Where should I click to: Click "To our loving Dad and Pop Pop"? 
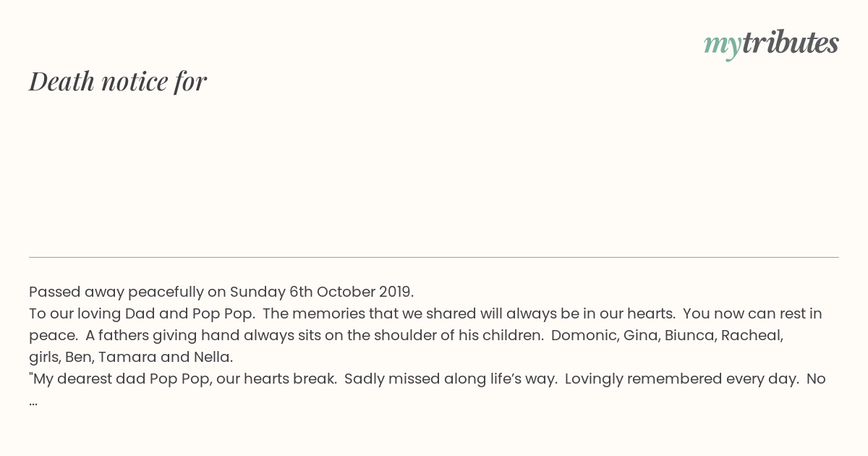[x=141, y=313]
